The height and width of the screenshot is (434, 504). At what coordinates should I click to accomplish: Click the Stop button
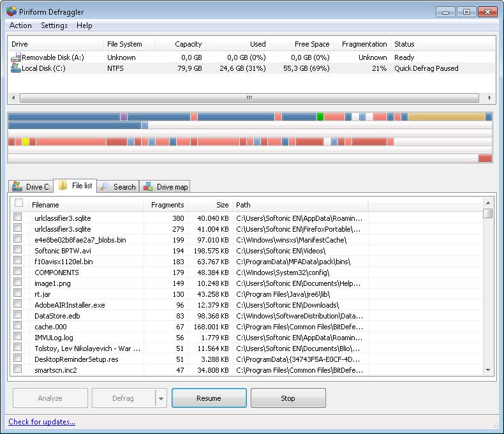[x=288, y=398]
